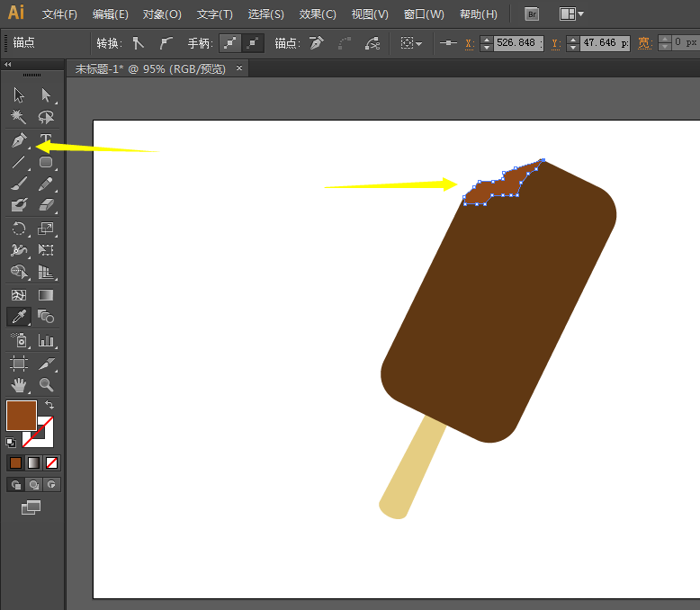Increase X coordinate using stepper arrow
Viewport: 700px width, 610px height.
487,39
